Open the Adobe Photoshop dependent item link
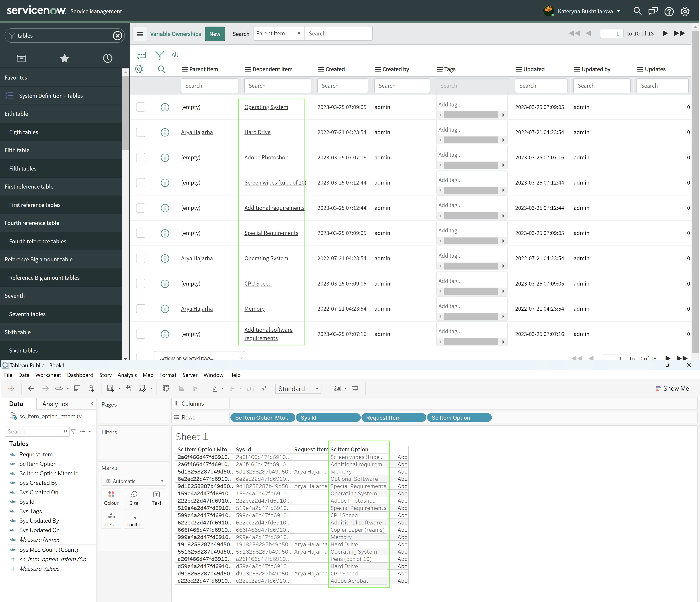Screen dimensions: 700x602 click(x=266, y=157)
